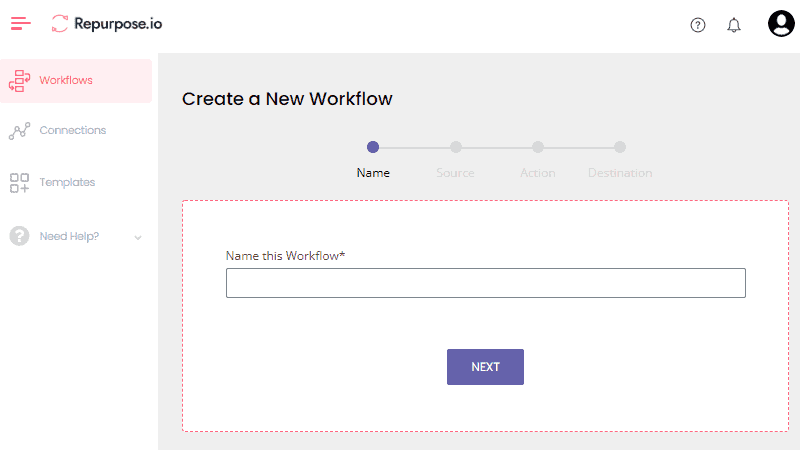Screen dimensions: 800x450
Task: Jump to the Source step circle
Action: coord(456,147)
